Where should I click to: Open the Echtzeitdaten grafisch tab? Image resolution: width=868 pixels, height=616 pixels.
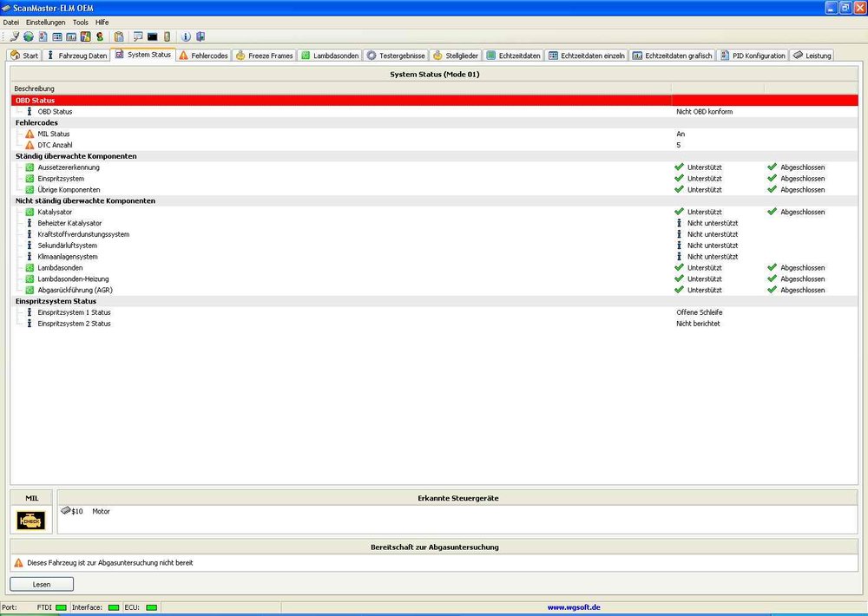tap(673, 56)
